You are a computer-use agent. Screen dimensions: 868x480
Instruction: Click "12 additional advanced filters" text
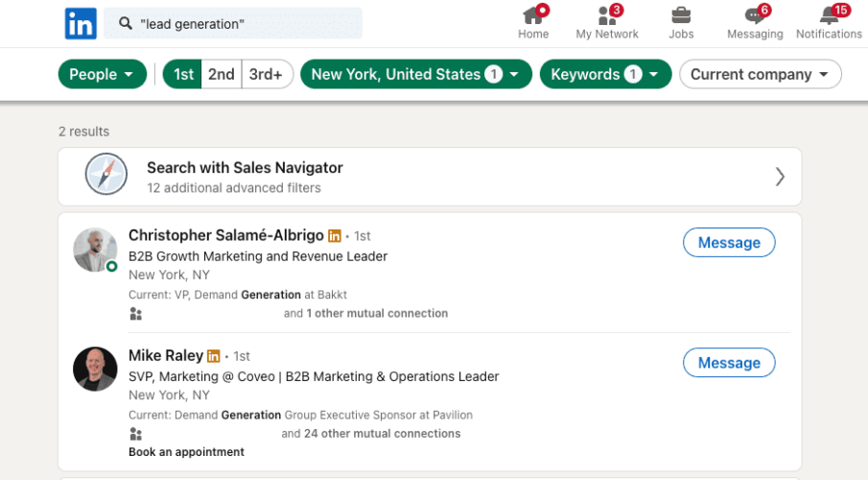pyautogui.click(x=234, y=188)
